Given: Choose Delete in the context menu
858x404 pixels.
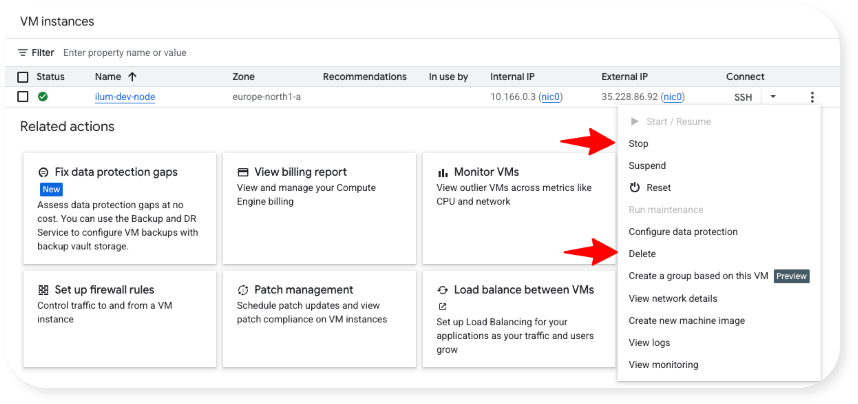Looking at the screenshot, I should point(642,254).
